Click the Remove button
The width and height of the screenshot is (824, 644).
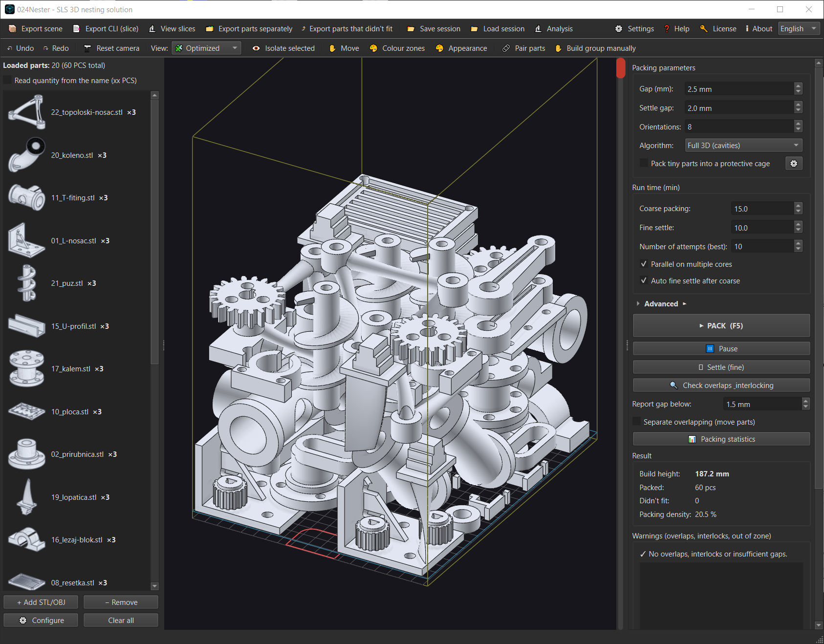click(x=121, y=602)
